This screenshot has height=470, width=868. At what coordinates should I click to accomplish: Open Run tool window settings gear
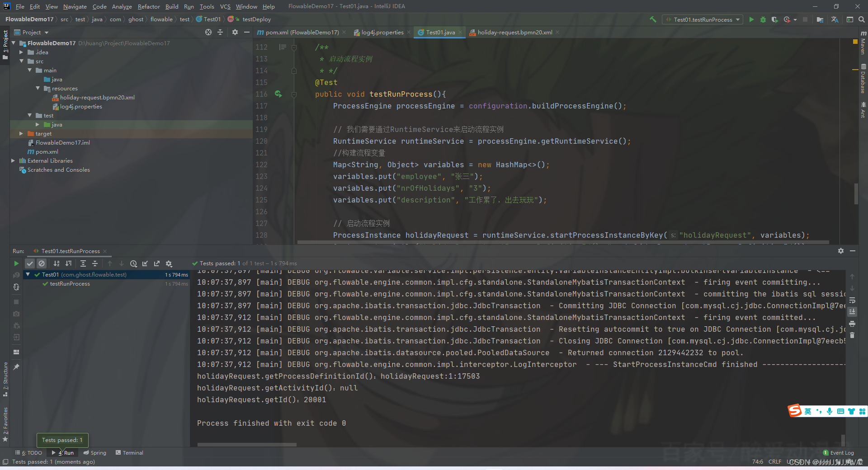pyautogui.click(x=841, y=251)
